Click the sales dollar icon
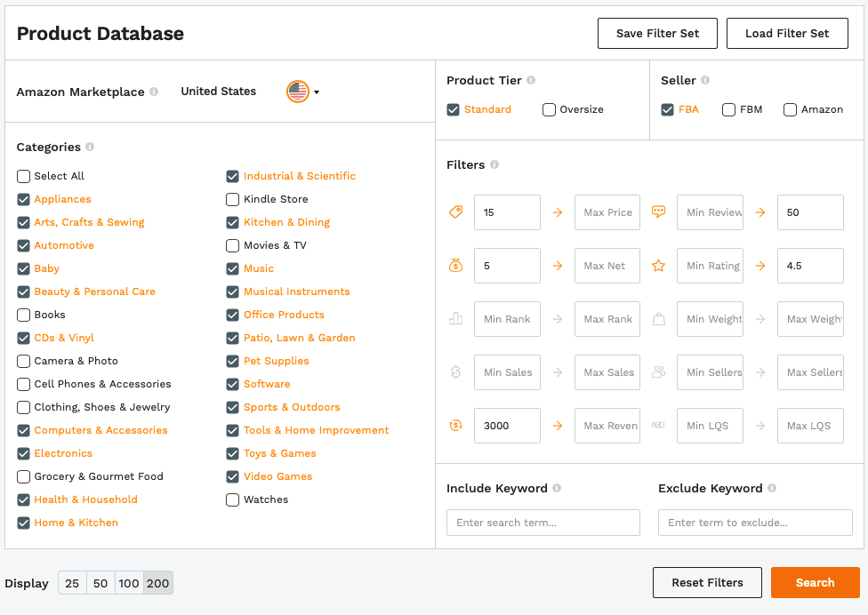 point(455,372)
